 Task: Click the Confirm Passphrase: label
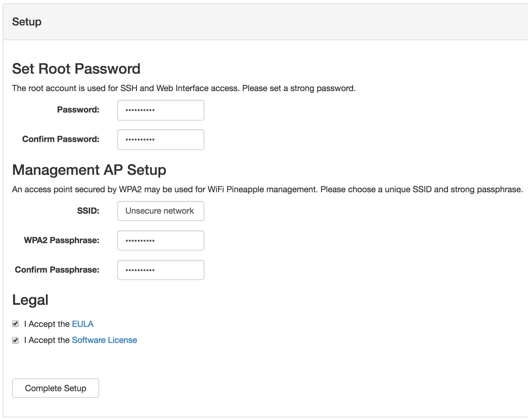point(57,270)
